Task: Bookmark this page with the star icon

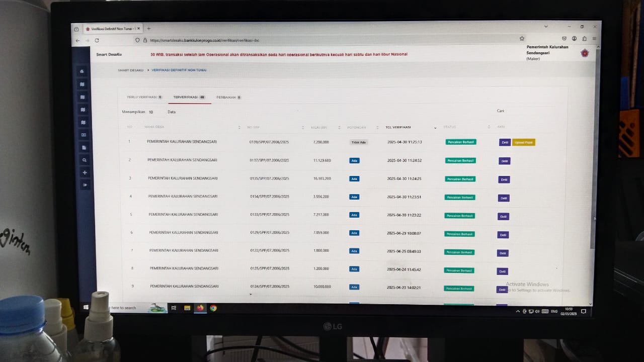Action: pos(522,38)
